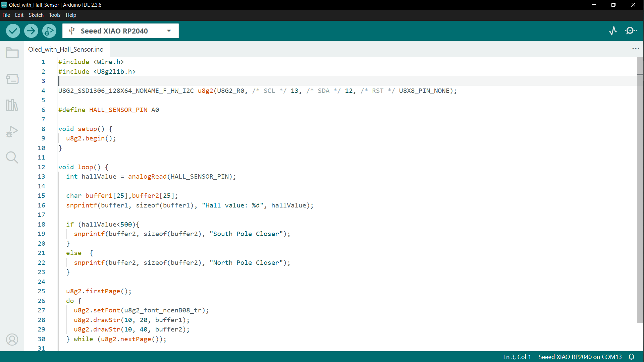Open the Serial Plotter
The image size is (644, 362).
613,31
